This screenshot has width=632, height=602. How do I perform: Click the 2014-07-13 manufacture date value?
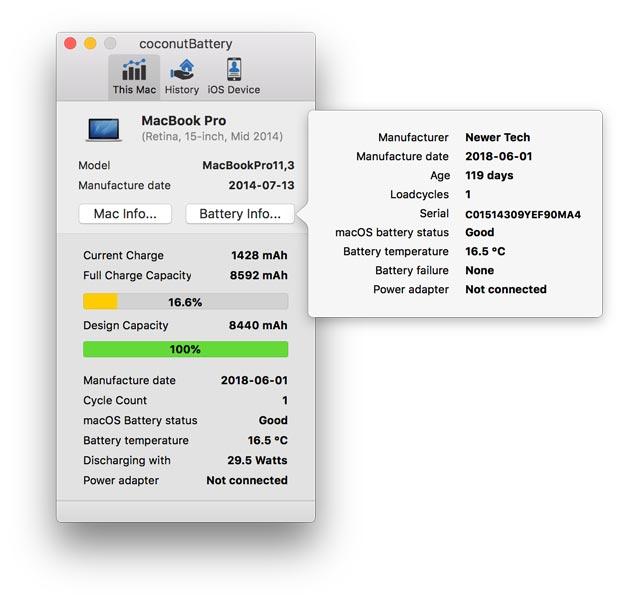click(262, 185)
